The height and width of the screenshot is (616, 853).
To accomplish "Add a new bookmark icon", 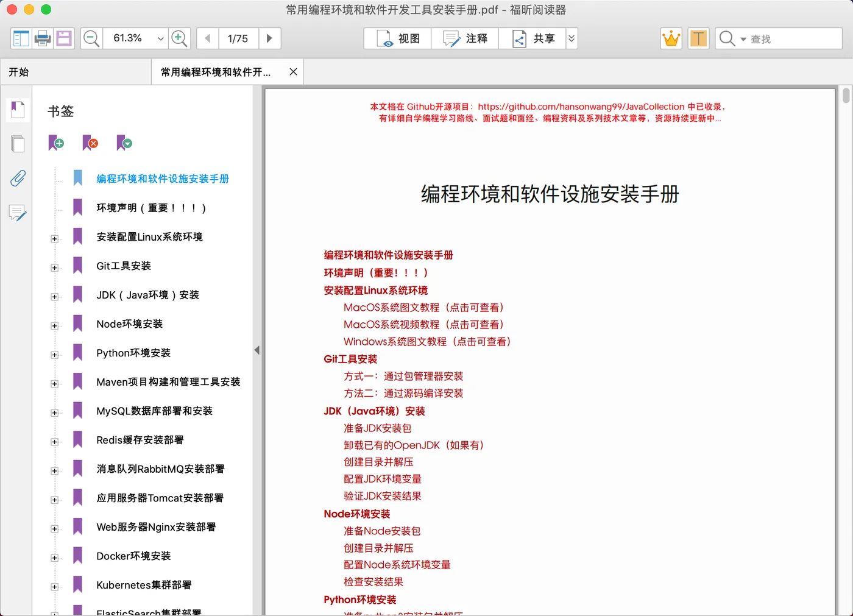I will tap(56, 143).
